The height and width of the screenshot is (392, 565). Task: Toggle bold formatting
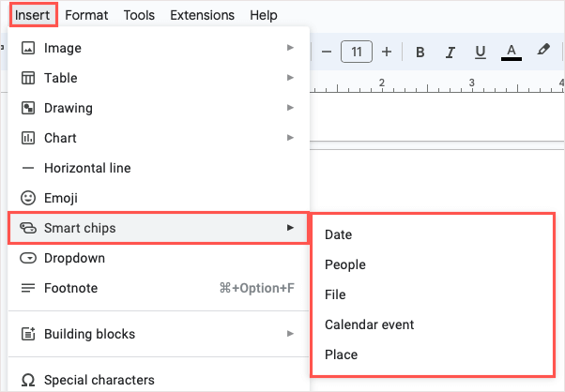pyautogui.click(x=420, y=52)
